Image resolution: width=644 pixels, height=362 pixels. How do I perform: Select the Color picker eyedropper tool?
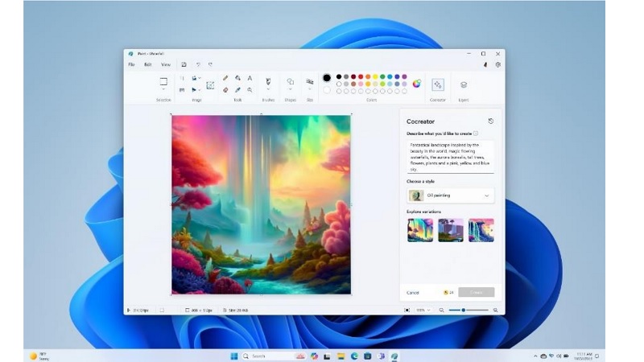[237, 90]
